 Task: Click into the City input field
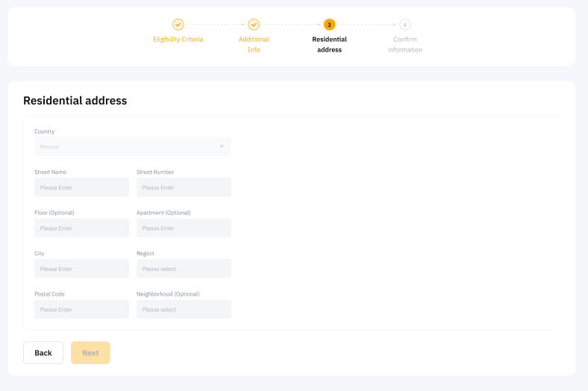click(x=81, y=269)
